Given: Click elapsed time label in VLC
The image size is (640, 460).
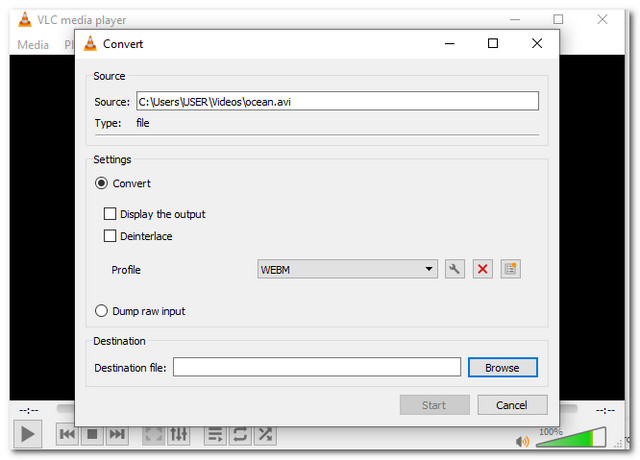Looking at the screenshot, I should tap(29, 410).
